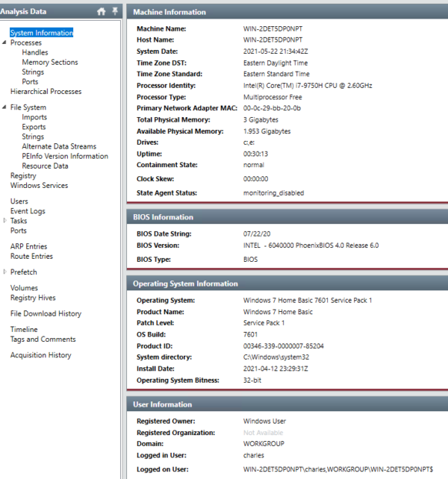
Task: Open File Download History
Action: (x=46, y=314)
